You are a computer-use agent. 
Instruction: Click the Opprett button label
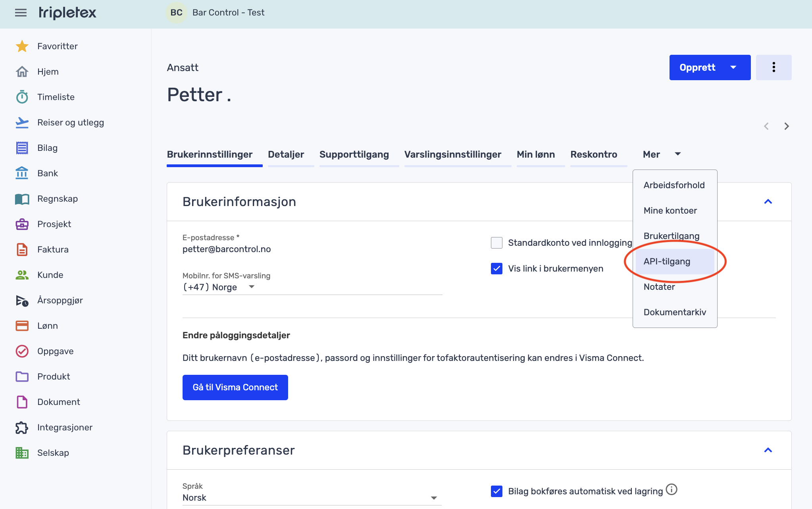tap(697, 67)
